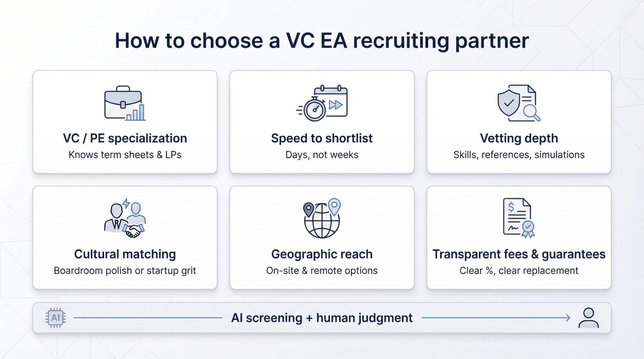Click the handshake people icon

pyautogui.click(x=125, y=218)
